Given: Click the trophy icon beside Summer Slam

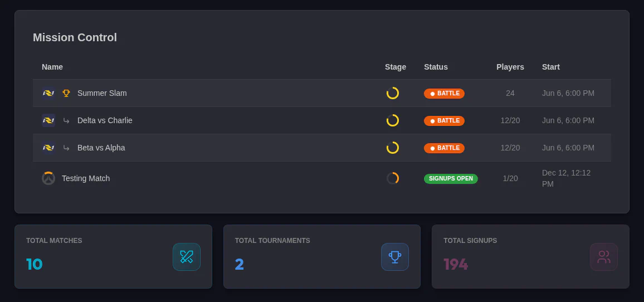Looking at the screenshot, I should coord(66,93).
